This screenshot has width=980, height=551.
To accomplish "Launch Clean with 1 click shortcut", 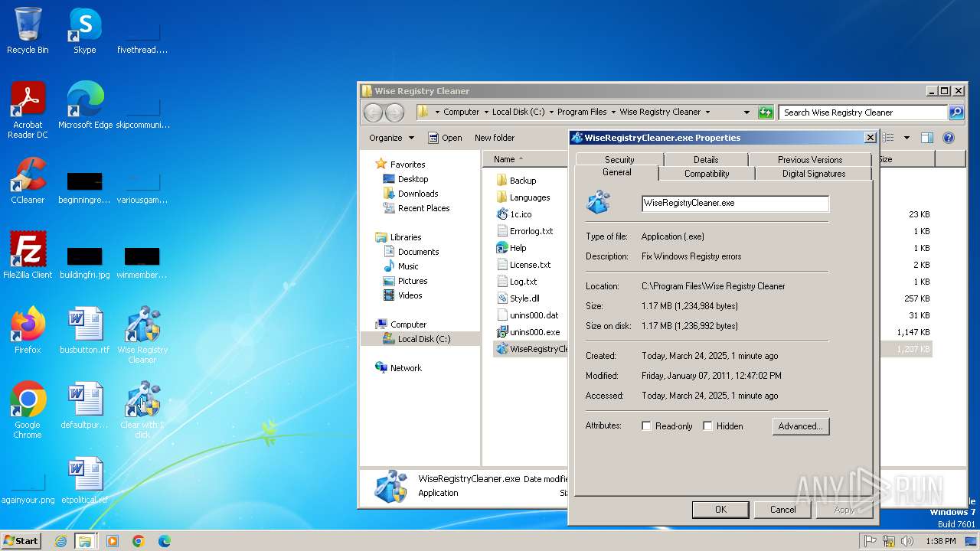I will click(142, 409).
